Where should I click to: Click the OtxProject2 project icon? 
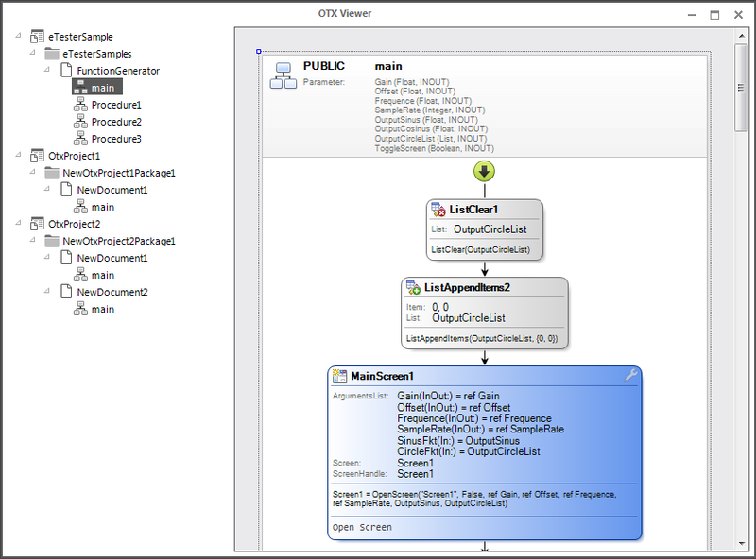coord(37,224)
